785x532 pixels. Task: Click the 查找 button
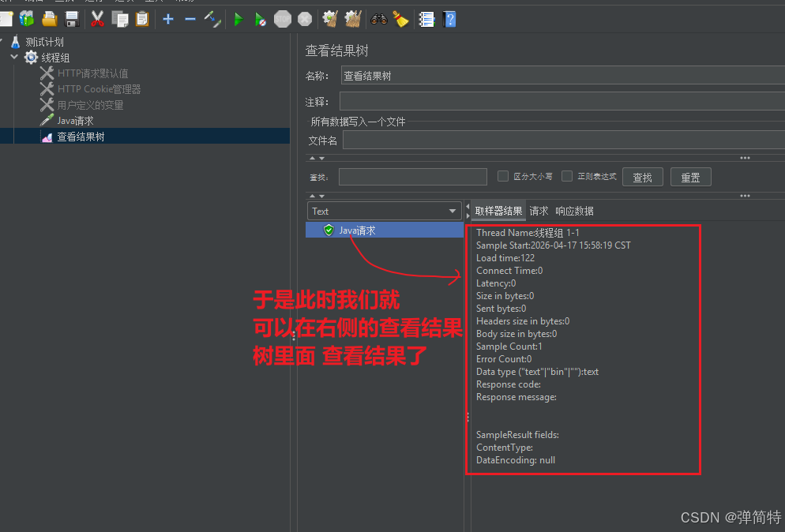tap(642, 176)
